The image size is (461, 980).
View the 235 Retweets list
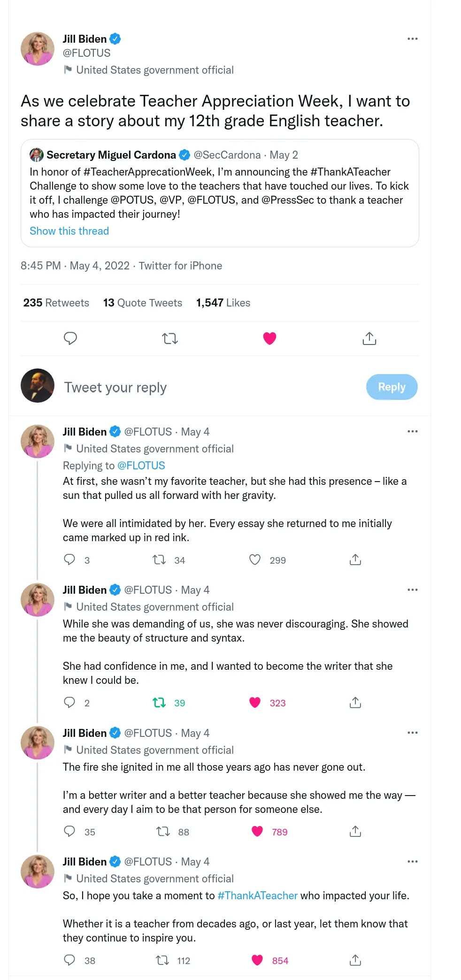tap(56, 303)
